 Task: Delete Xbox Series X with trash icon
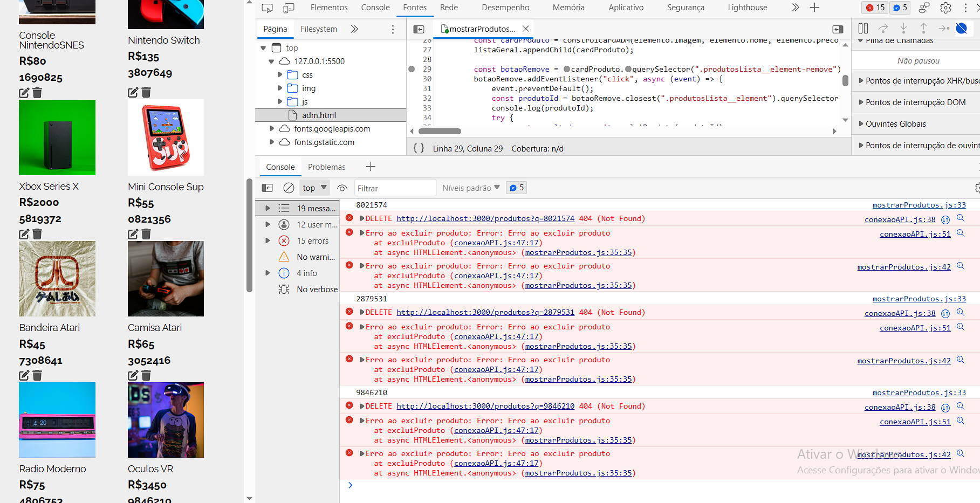tap(37, 234)
